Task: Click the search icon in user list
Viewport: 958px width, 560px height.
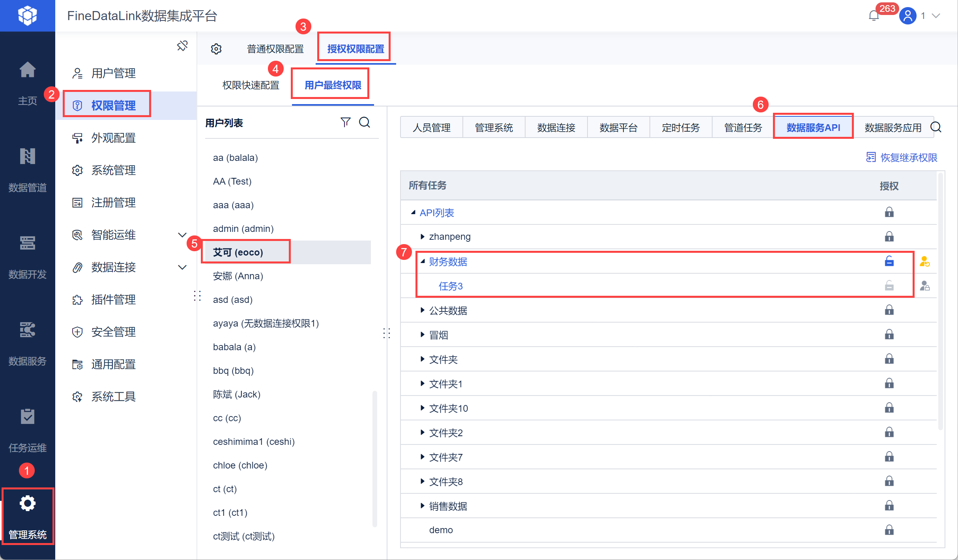Action: point(365,123)
